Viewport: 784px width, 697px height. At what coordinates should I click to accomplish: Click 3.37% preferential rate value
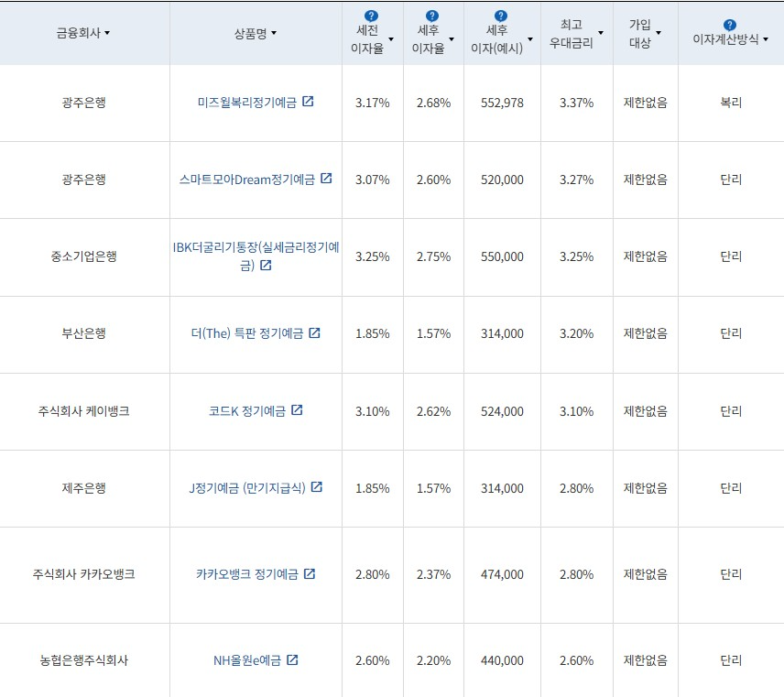point(576,103)
